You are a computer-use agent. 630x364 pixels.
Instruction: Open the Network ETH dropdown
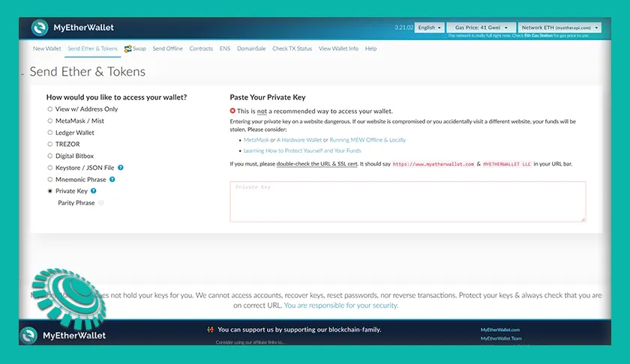(x=559, y=27)
